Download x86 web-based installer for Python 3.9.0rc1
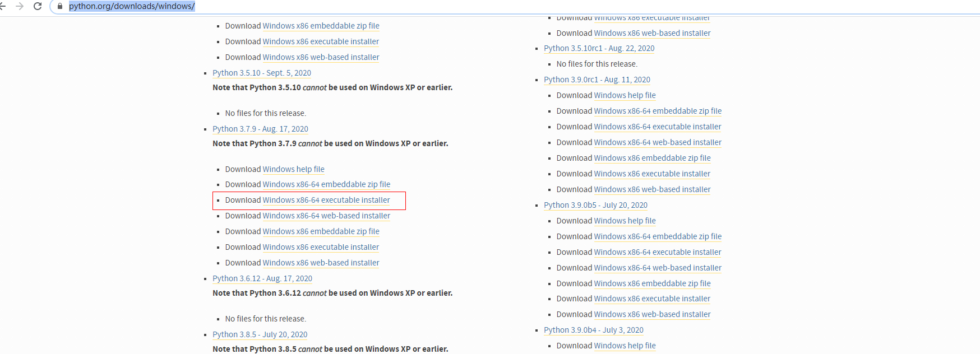 pos(652,189)
